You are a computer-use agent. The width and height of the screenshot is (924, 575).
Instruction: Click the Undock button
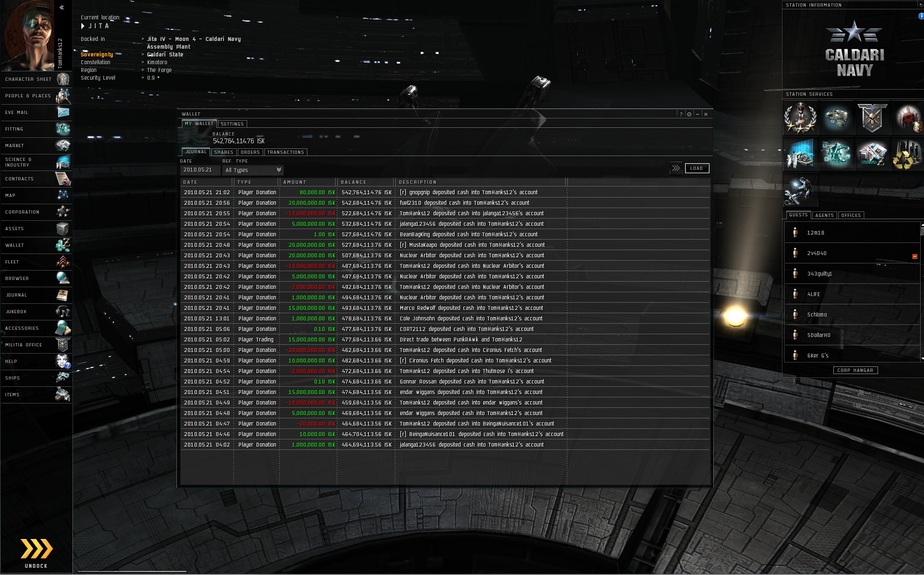(x=36, y=553)
